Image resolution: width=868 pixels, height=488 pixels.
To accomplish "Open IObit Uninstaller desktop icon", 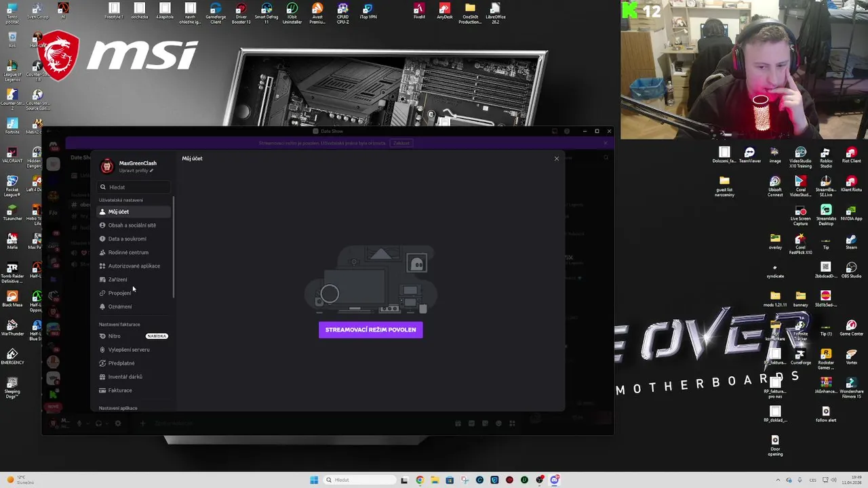I will [x=292, y=13].
